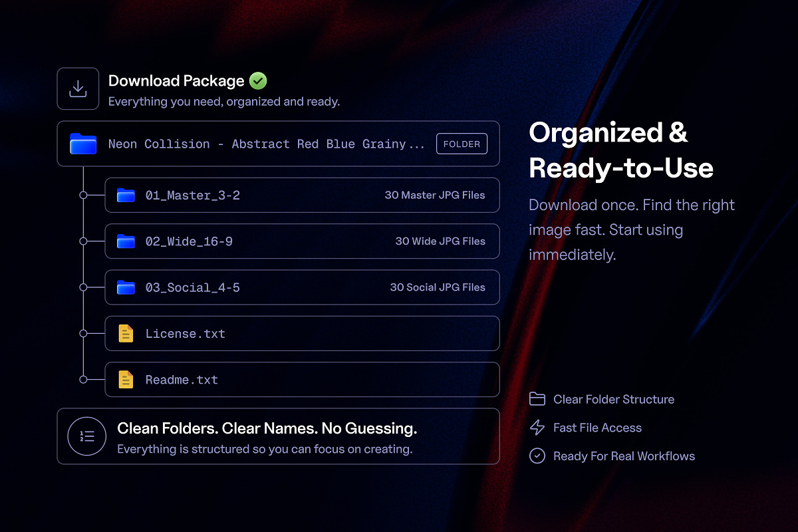Click the tree node circle beside 02_Wide_16-9
The image size is (798, 532).
coord(83,241)
